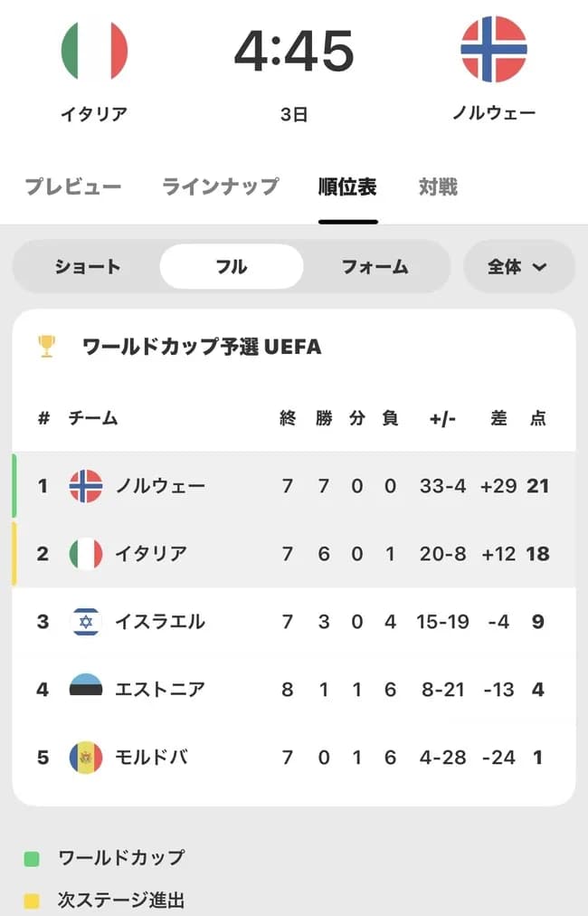588x916 pixels.
Task: Click the Italy flag icon at top left
Action: coord(93,52)
